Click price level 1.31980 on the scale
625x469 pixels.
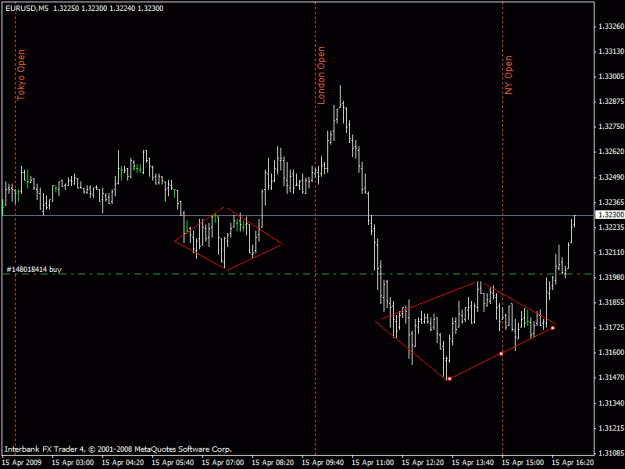[x=611, y=277]
